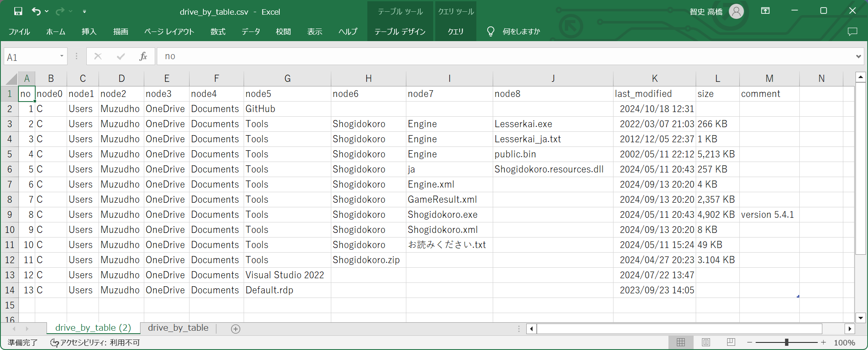The height and width of the screenshot is (350, 868).
Task: Switch to the drive_by_table sheet tab
Action: 178,328
